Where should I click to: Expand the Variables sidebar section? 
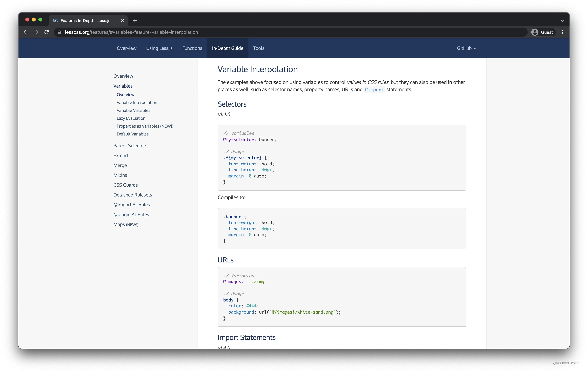(x=123, y=86)
